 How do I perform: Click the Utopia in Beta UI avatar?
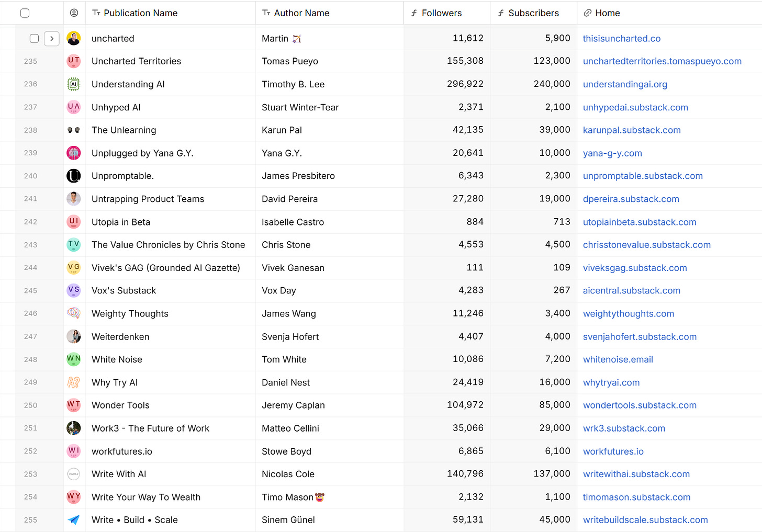click(x=74, y=222)
